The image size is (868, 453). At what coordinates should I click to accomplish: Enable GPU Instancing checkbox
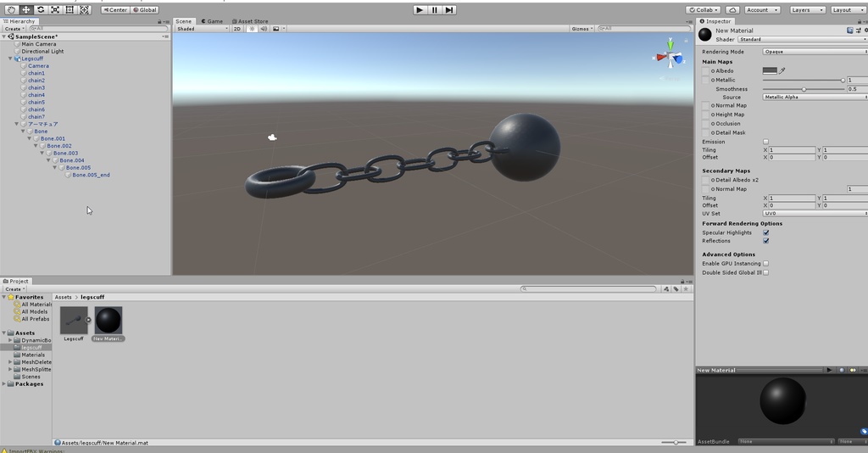click(765, 264)
